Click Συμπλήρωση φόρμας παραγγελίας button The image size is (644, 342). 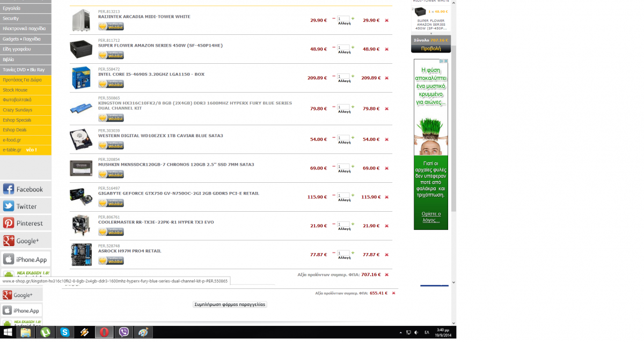[230, 304]
